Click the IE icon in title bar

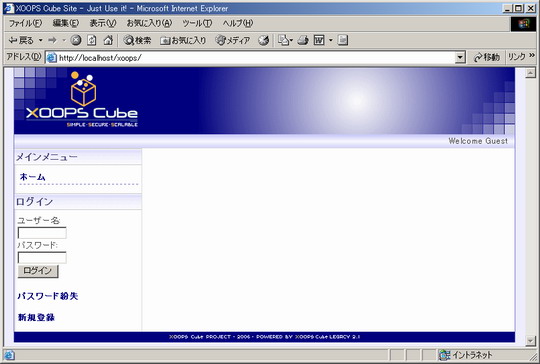tap(9, 8)
